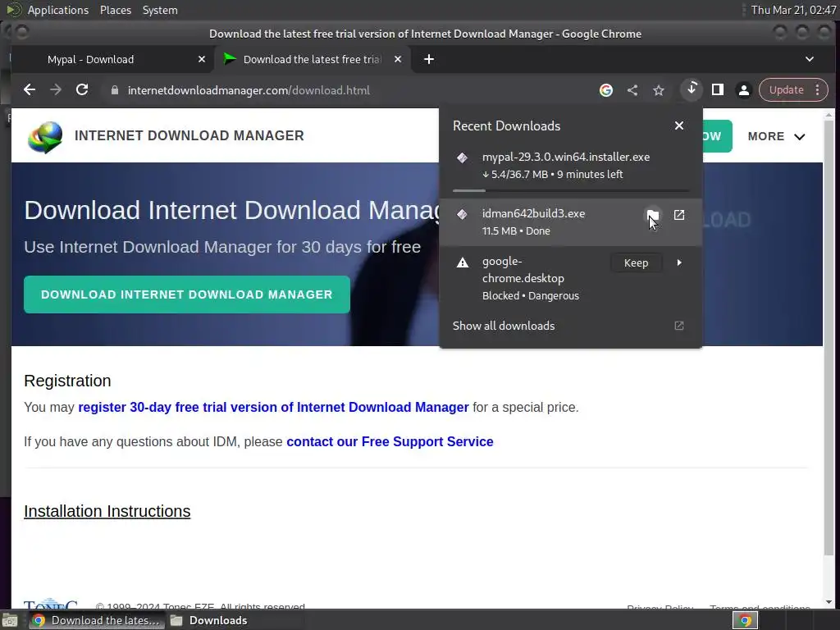The image size is (840, 630).
Task: Click the Internet Download Manager globe logo
Action: click(45, 137)
